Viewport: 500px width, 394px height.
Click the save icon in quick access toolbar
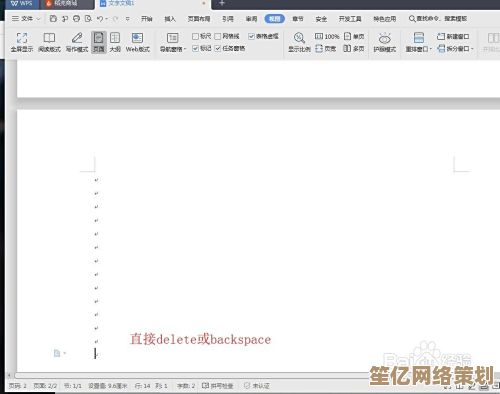(x=53, y=19)
